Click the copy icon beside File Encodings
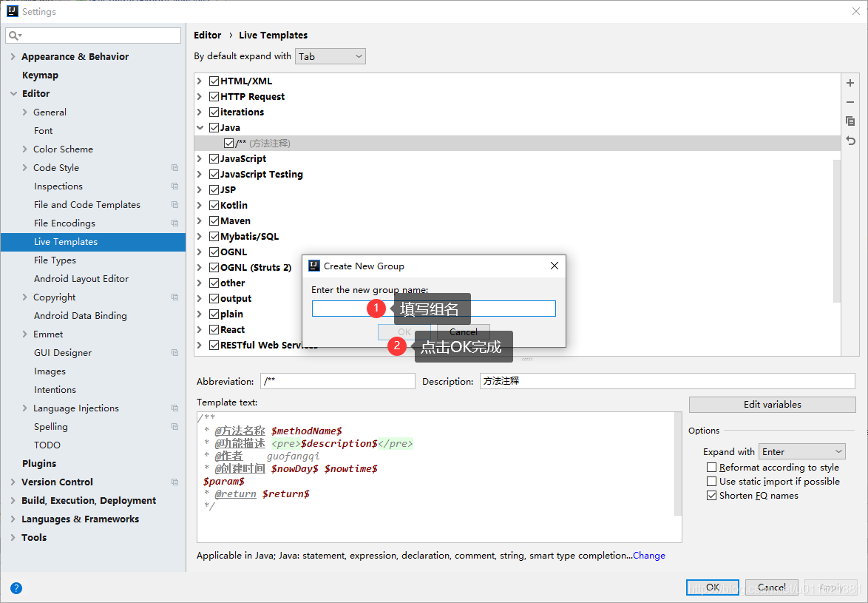 175,223
